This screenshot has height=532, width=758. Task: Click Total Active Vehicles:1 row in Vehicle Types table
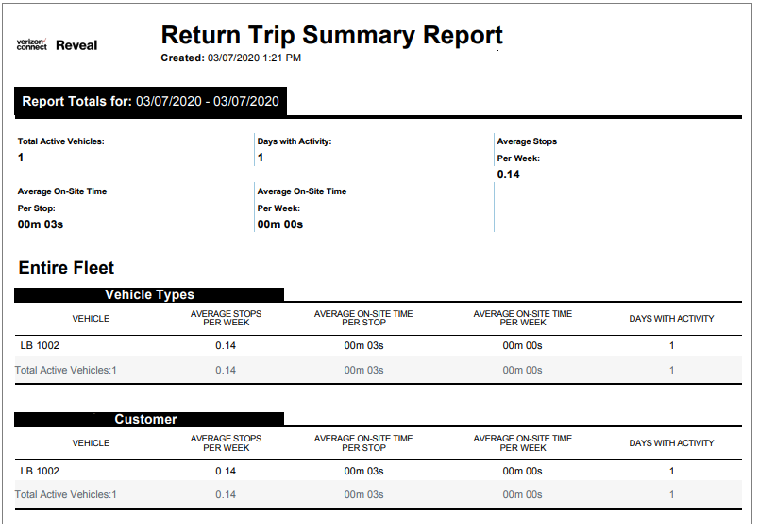66,370
